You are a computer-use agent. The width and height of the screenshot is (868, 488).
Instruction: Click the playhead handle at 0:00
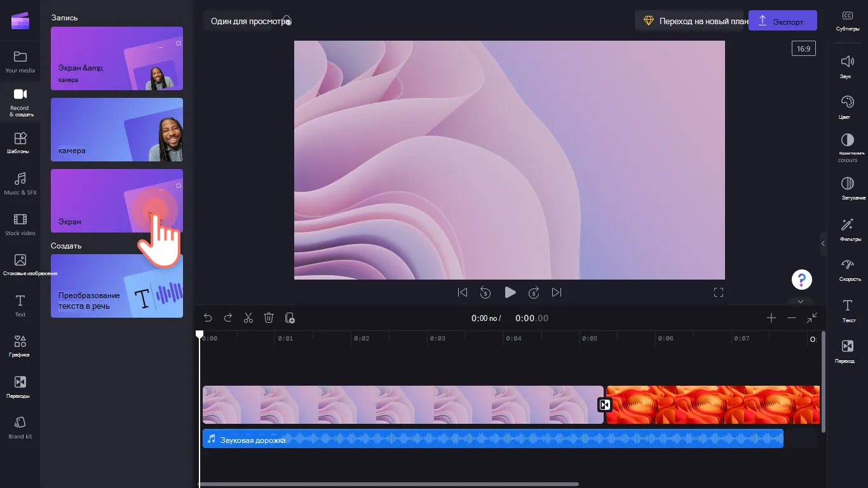tap(200, 334)
